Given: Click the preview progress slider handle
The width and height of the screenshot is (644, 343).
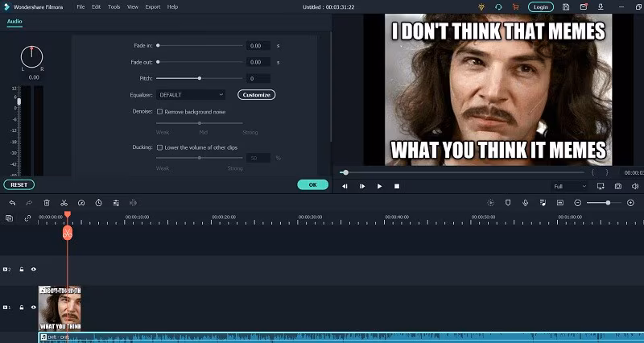Looking at the screenshot, I should point(345,172).
